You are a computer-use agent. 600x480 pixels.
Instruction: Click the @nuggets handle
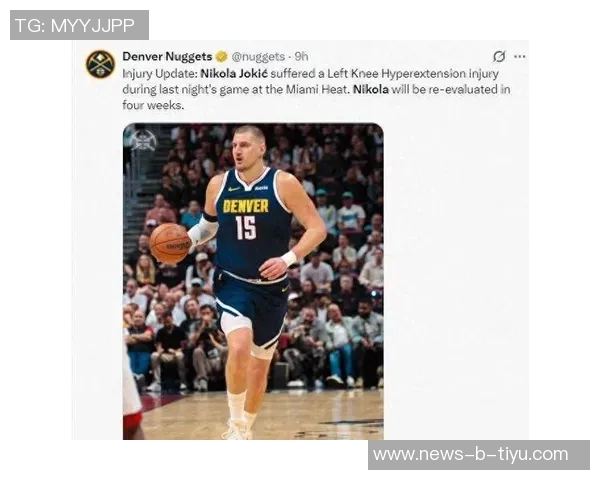pyautogui.click(x=258, y=57)
